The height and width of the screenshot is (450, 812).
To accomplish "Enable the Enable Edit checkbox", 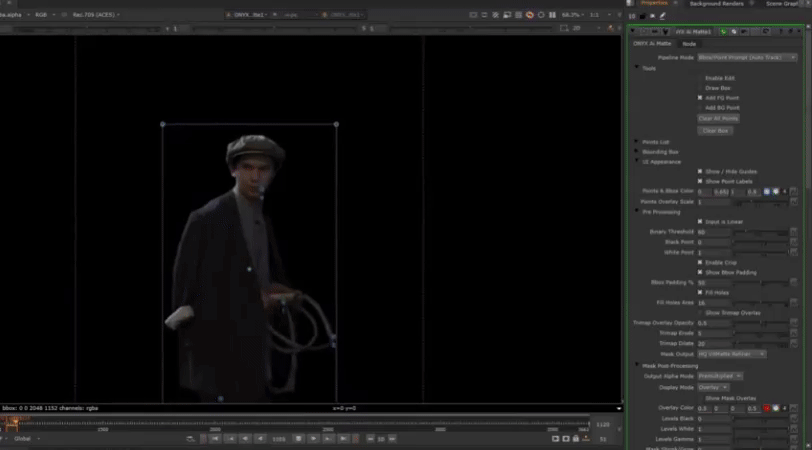I will [x=700, y=78].
